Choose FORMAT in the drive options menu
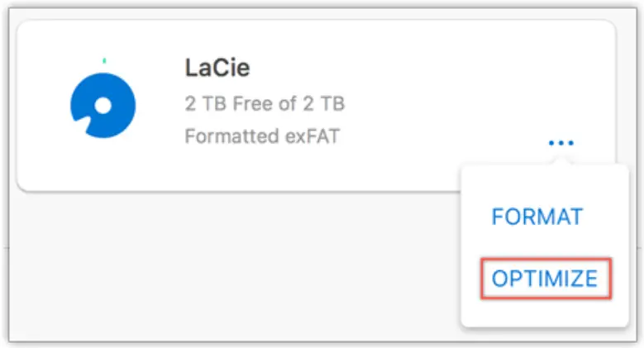Viewport: 644px width, 348px height. coord(537,217)
